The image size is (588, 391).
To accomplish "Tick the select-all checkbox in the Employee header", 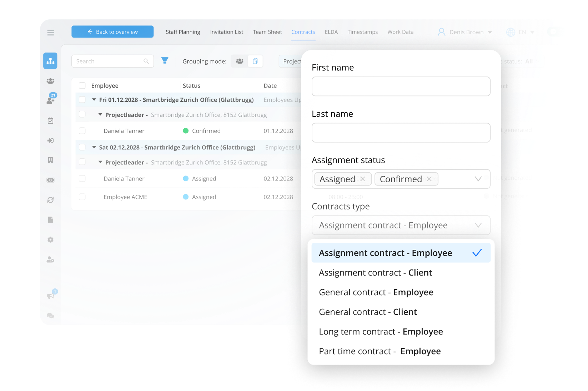I will (82, 85).
